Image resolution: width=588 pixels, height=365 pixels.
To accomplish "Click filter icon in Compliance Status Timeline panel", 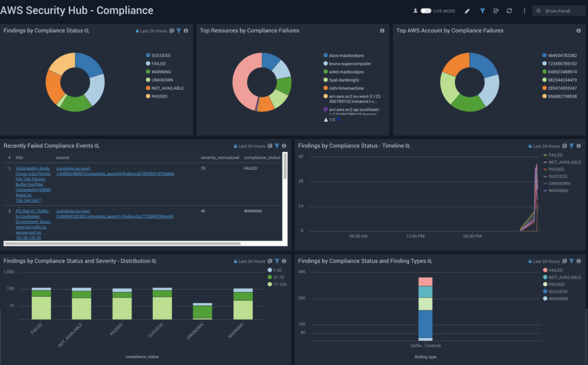I will coord(571,146).
